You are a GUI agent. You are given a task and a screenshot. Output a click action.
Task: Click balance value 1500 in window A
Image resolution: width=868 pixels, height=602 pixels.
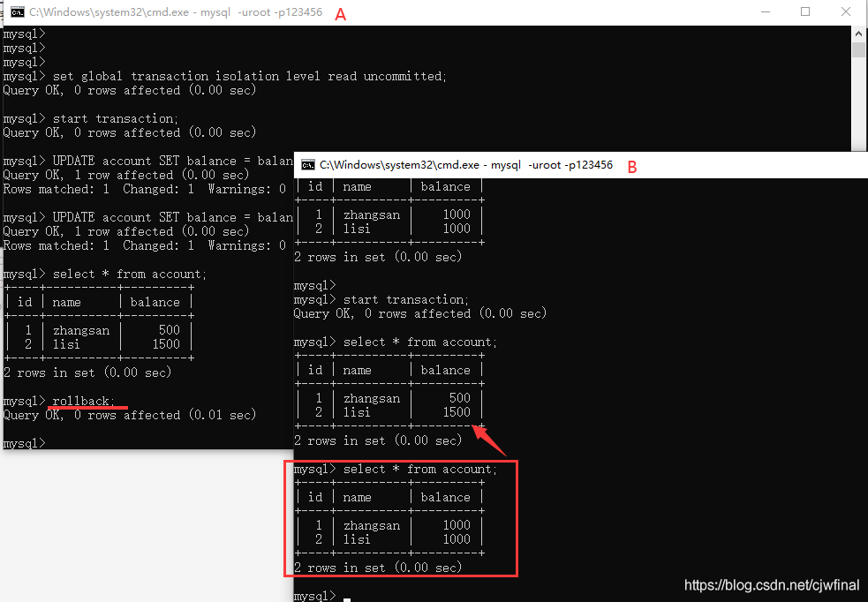tap(166, 344)
